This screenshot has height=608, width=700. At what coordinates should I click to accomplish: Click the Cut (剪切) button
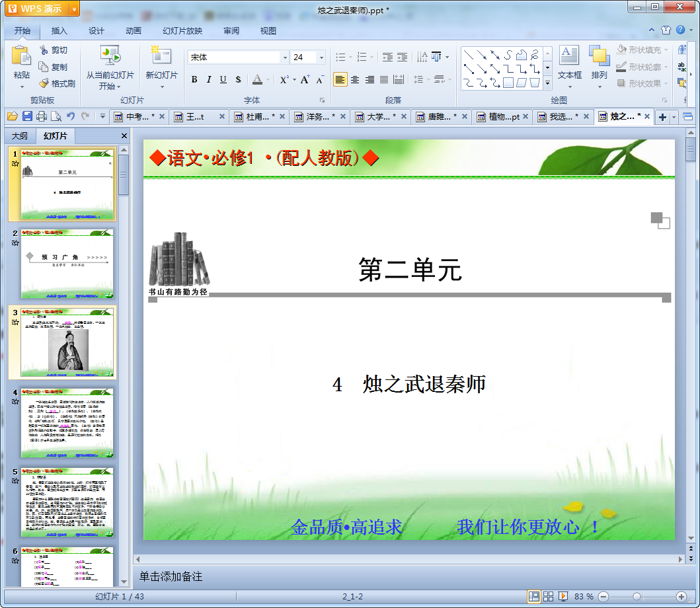(54, 50)
